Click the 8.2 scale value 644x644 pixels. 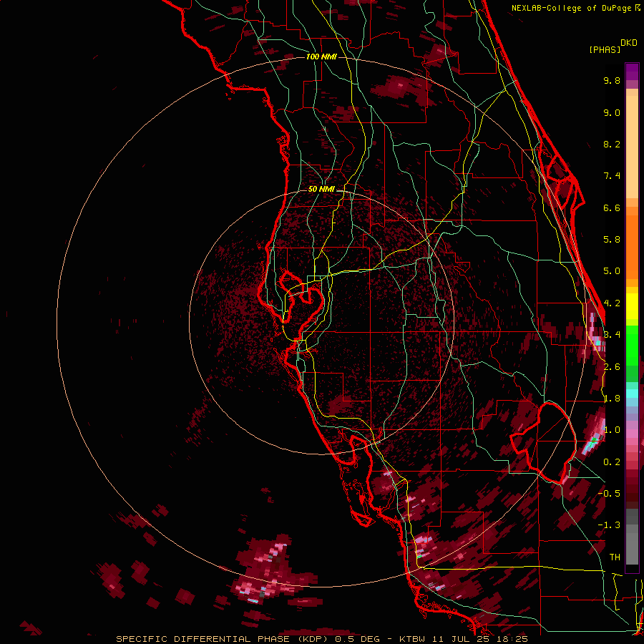click(612, 144)
